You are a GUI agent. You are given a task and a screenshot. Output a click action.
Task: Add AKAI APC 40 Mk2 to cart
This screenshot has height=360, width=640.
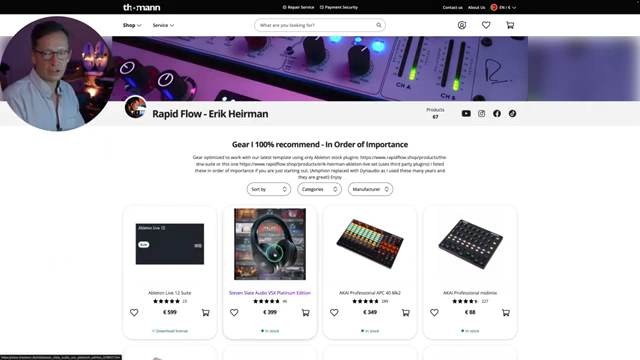coord(405,313)
